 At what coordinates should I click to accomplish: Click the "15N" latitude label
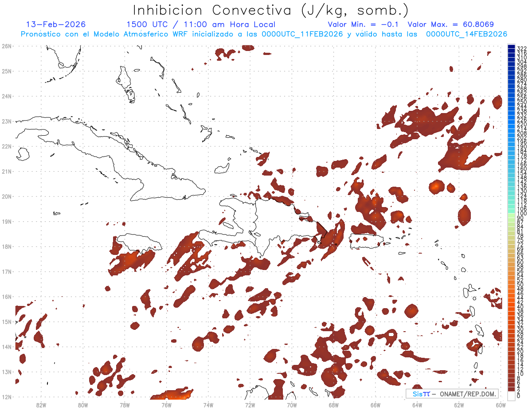click(7, 321)
